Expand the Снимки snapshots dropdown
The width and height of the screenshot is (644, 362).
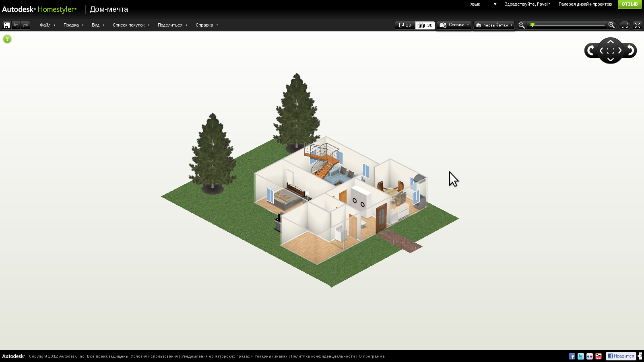click(x=454, y=25)
